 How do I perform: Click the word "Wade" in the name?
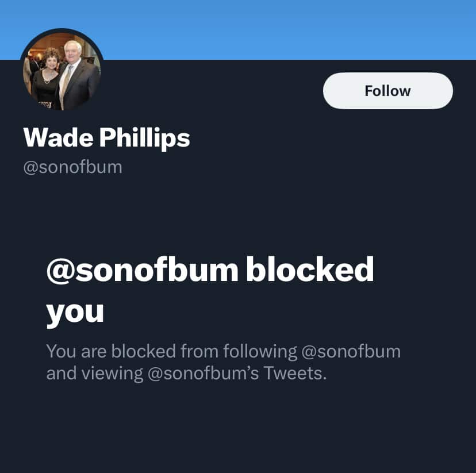click(58, 137)
